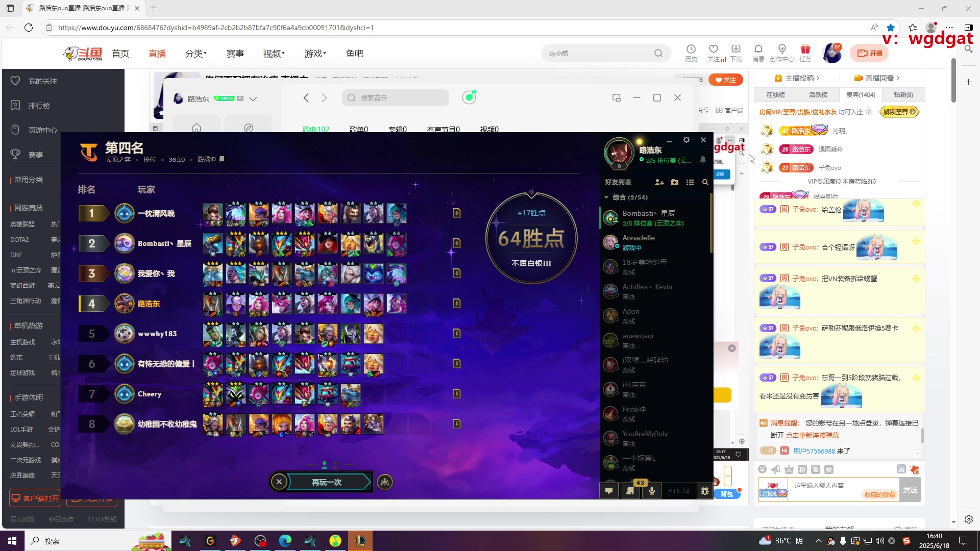Open match details icon for rank 4 路浩东
Screen dimensions: 980x551
457,304
